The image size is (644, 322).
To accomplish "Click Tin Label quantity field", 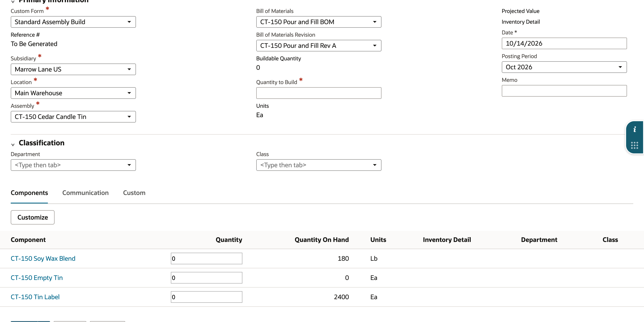I will (206, 297).
